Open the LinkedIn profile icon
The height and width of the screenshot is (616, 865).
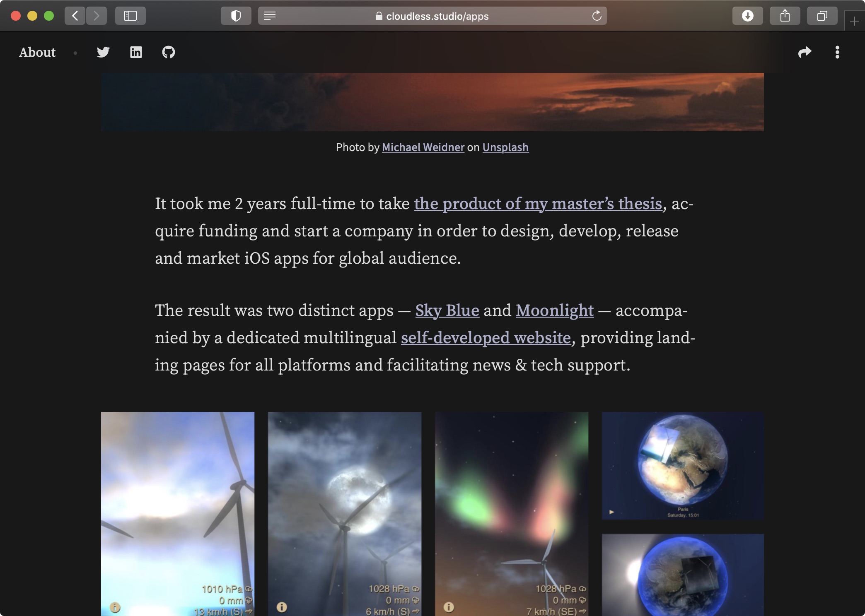pyautogui.click(x=136, y=52)
